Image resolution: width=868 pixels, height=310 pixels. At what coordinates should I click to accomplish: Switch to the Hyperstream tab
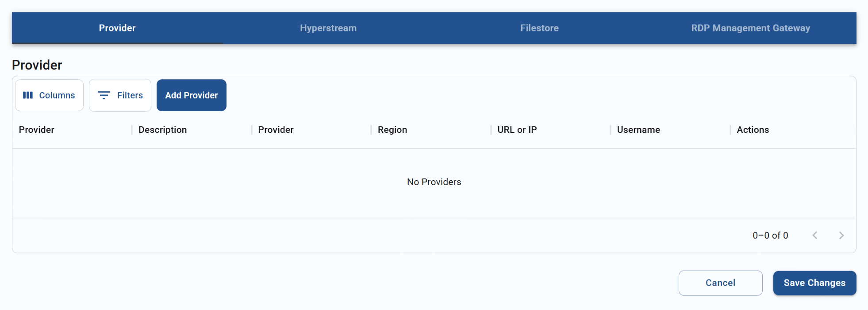[328, 28]
